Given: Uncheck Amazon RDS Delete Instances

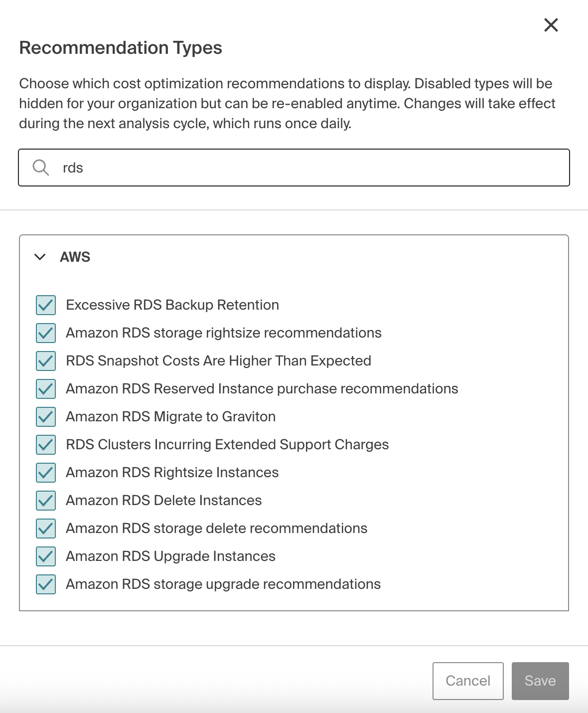Looking at the screenshot, I should pyautogui.click(x=45, y=501).
